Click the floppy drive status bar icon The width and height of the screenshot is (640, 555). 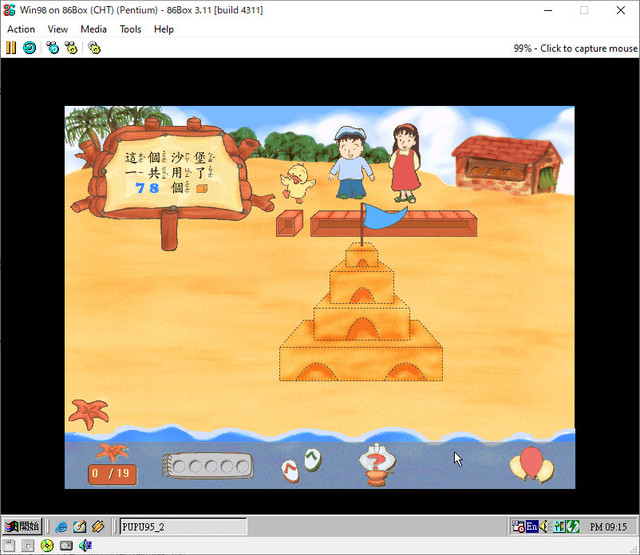[x=8, y=546]
